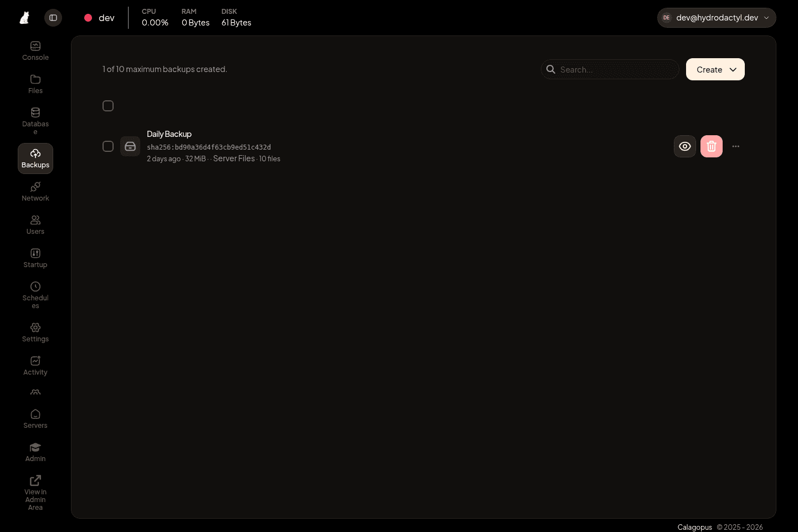798x532 pixels.
Task: Click the '1 of 10 maximum backups created' text
Action: 165,69
